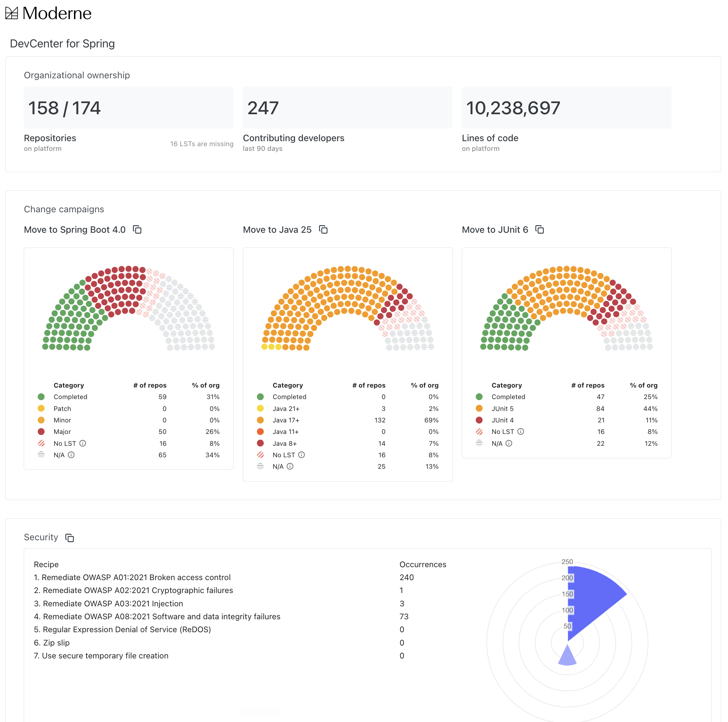Click red Major swatch in Spring Boot legend
This screenshot has width=728, height=722.
pyautogui.click(x=41, y=432)
